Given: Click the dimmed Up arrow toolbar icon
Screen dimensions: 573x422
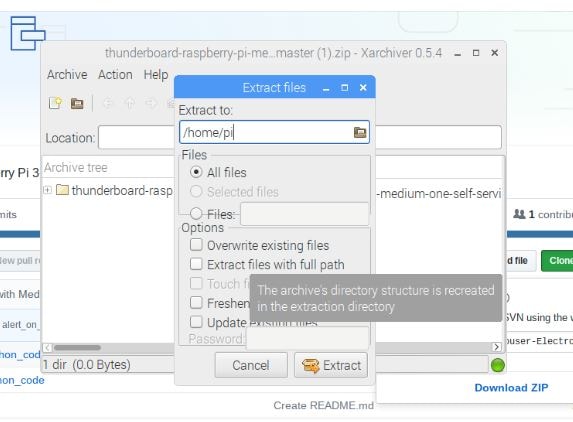Looking at the screenshot, I should point(130,104).
